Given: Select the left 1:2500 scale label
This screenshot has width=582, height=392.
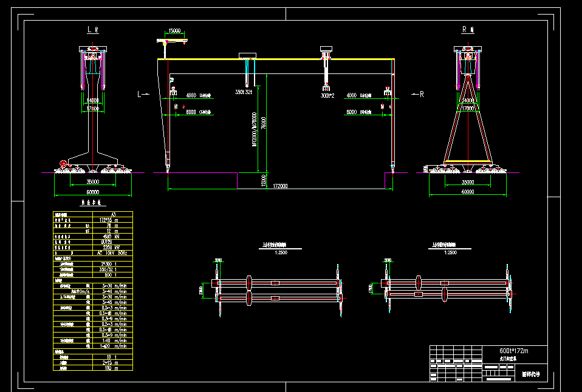Looking at the screenshot, I should pyautogui.click(x=281, y=252).
